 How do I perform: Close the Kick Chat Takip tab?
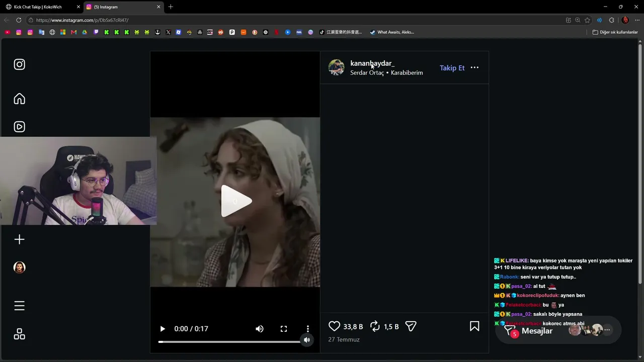coord(78,7)
